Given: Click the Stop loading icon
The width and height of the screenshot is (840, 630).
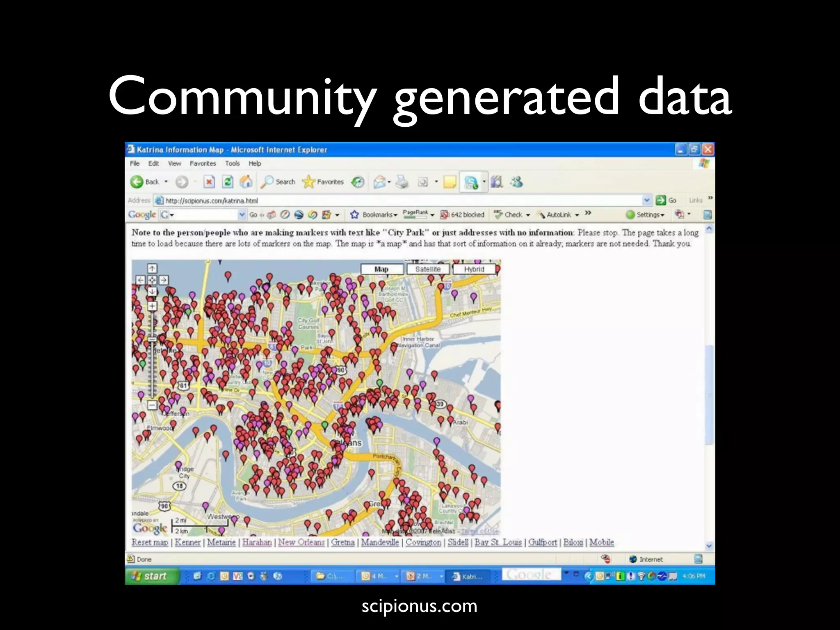Looking at the screenshot, I should [x=209, y=182].
